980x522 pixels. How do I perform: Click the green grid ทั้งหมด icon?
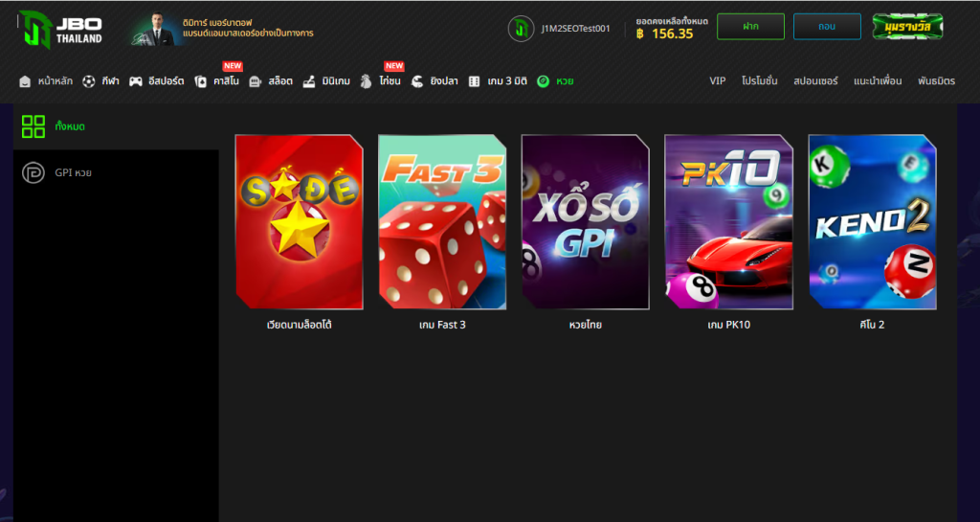tap(33, 126)
